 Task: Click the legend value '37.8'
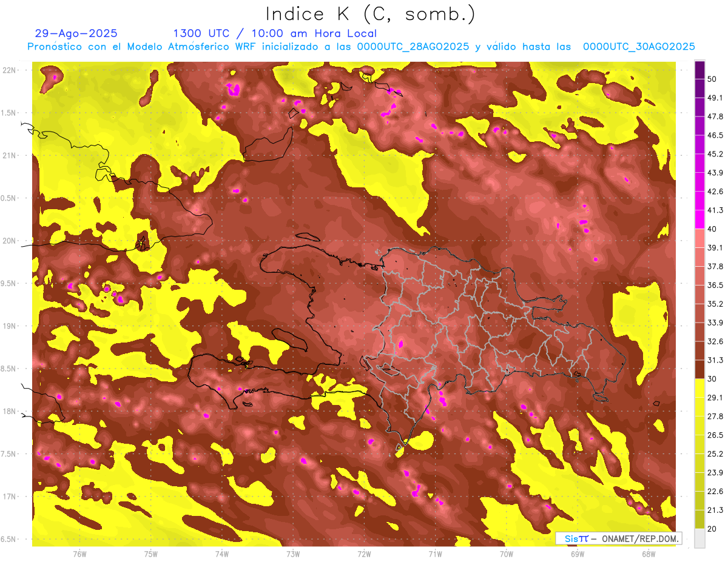coord(715,267)
